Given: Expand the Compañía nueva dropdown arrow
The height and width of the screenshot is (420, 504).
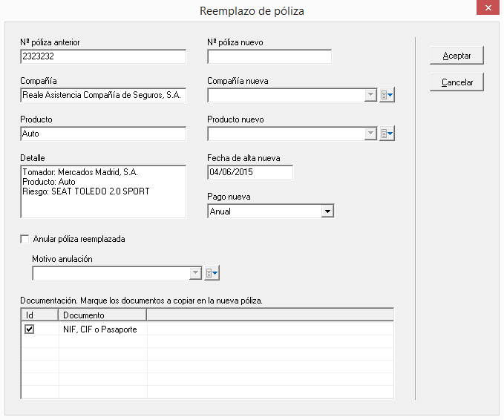Looking at the screenshot, I should (370, 95).
